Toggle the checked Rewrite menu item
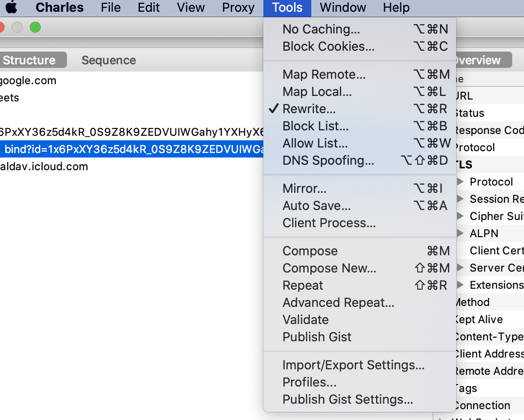Viewport: 524px width, 420px height. tap(309, 109)
